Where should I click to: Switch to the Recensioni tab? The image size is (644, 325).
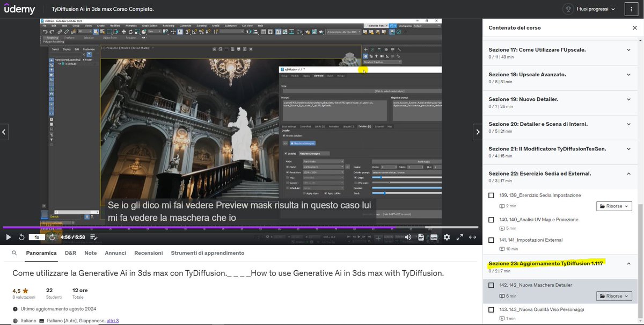point(148,252)
